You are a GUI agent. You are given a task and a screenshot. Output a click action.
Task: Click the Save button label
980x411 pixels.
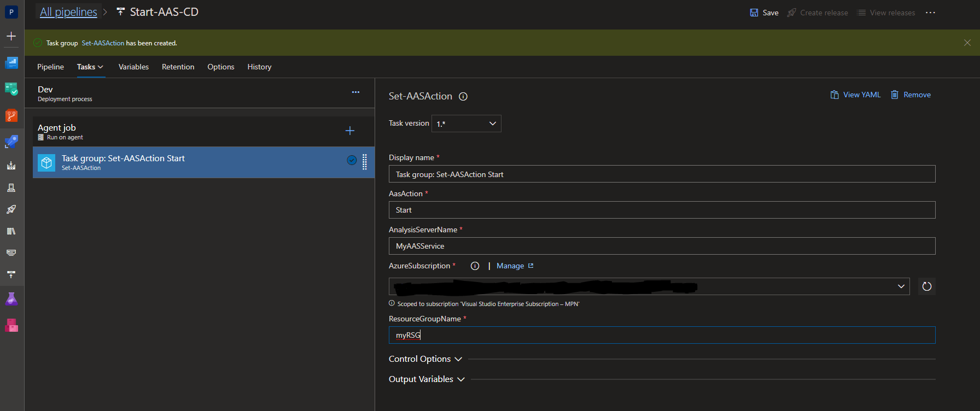[x=771, y=13]
